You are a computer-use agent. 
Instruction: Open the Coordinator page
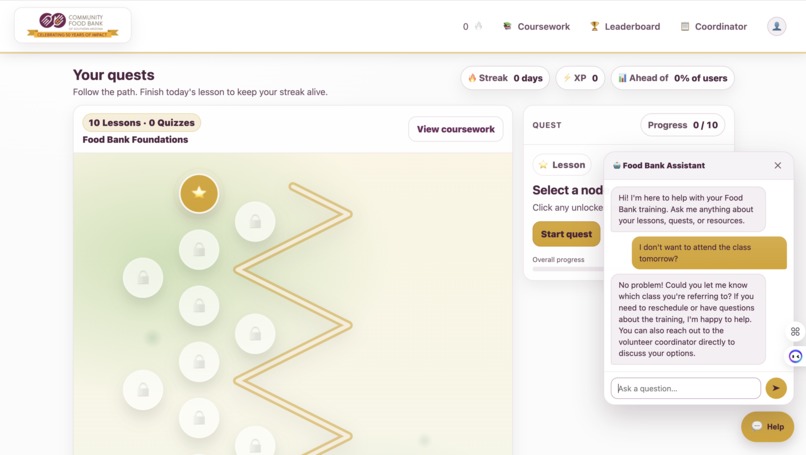(713, 26)
